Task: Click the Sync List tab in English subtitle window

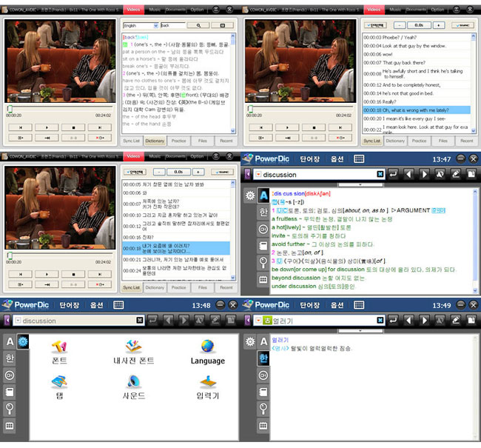Action: [371, 141]
